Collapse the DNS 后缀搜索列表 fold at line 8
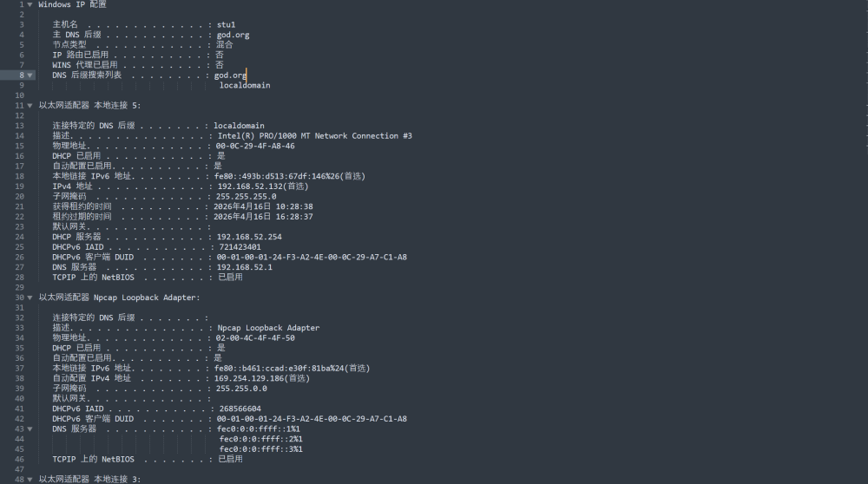 (30, 75)
